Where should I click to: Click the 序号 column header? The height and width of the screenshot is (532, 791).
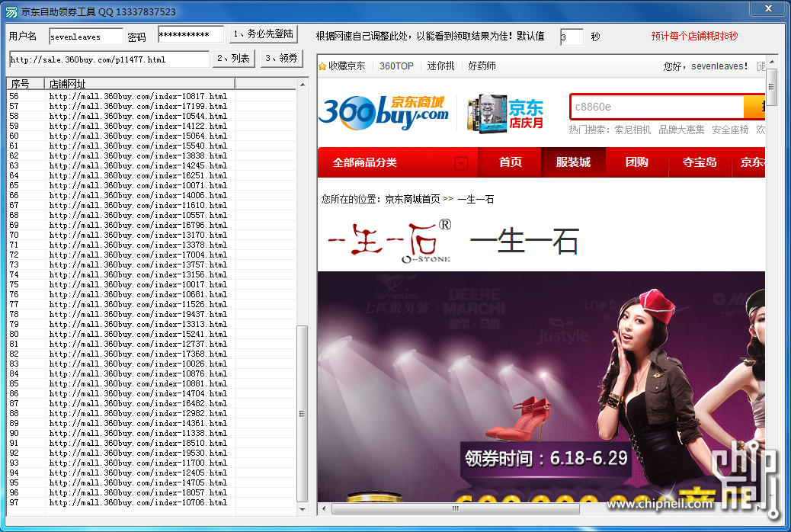pyautogui.click(x=25, y=83)
